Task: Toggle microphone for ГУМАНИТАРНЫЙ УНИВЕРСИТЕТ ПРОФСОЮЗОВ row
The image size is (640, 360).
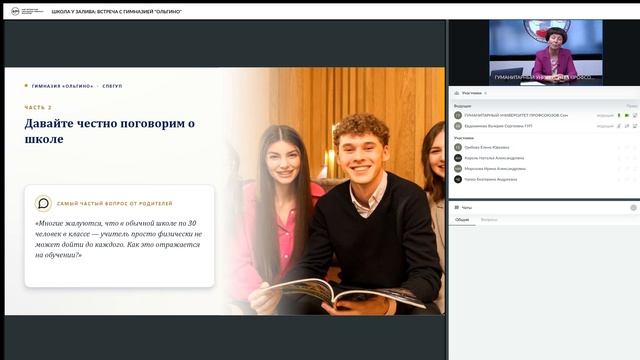Action: (x=619, y=116)
